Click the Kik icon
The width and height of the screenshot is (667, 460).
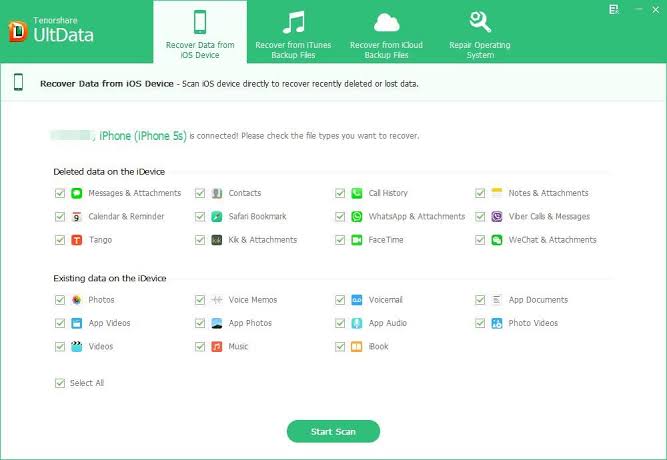[217, 240]
